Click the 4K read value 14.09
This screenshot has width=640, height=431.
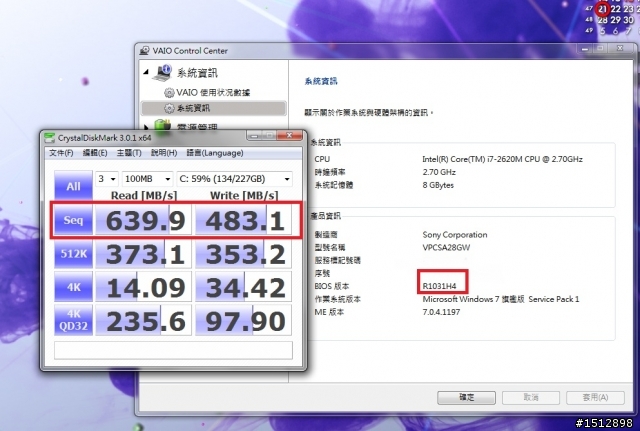coord(143,287)
